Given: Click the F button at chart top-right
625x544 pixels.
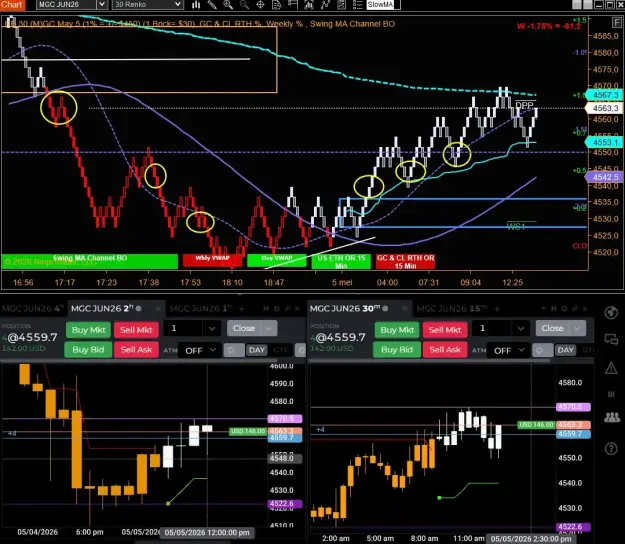Looking at the screenshot, I should pyautogui.click(x=616, y=22).
